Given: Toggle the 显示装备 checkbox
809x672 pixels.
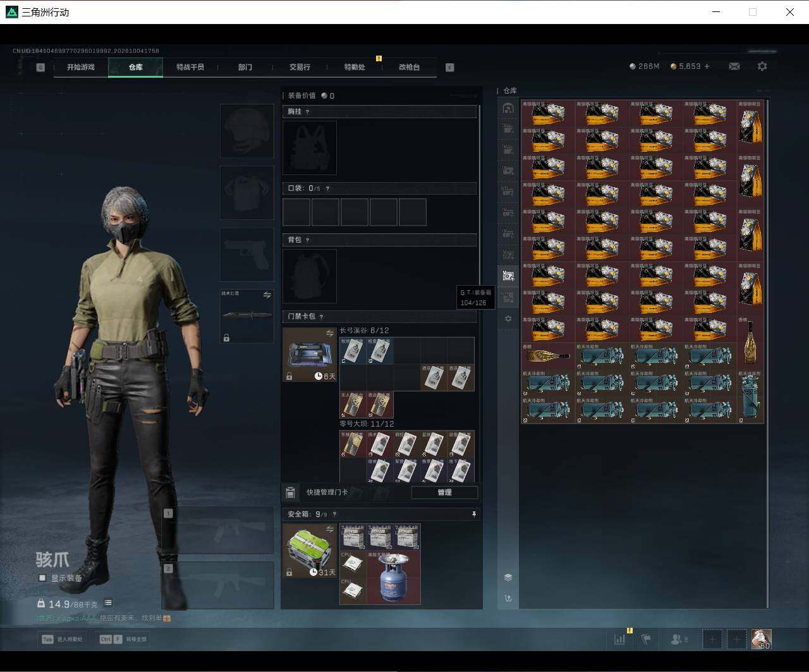Looking at the screenshot, I should click(x=42, y=578).
